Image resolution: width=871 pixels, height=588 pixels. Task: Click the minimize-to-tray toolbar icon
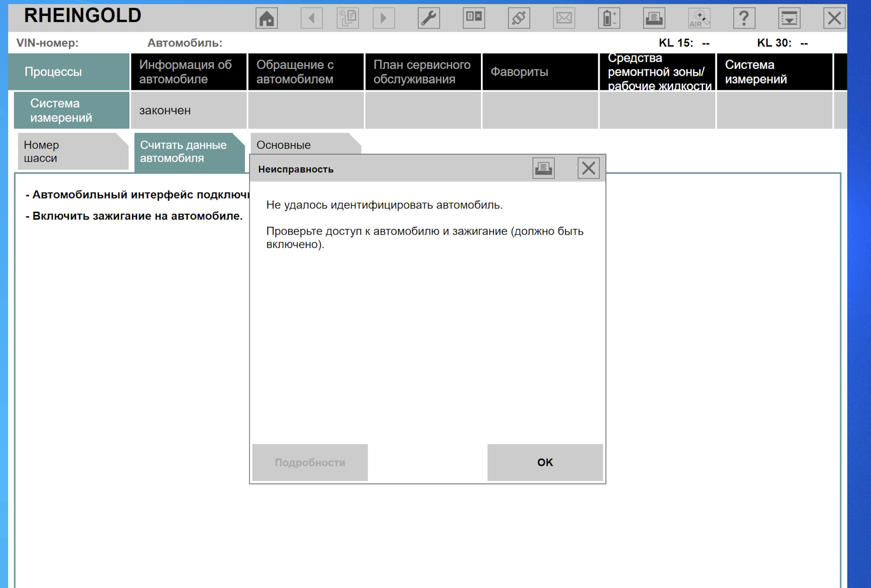(x=789, y=18)
